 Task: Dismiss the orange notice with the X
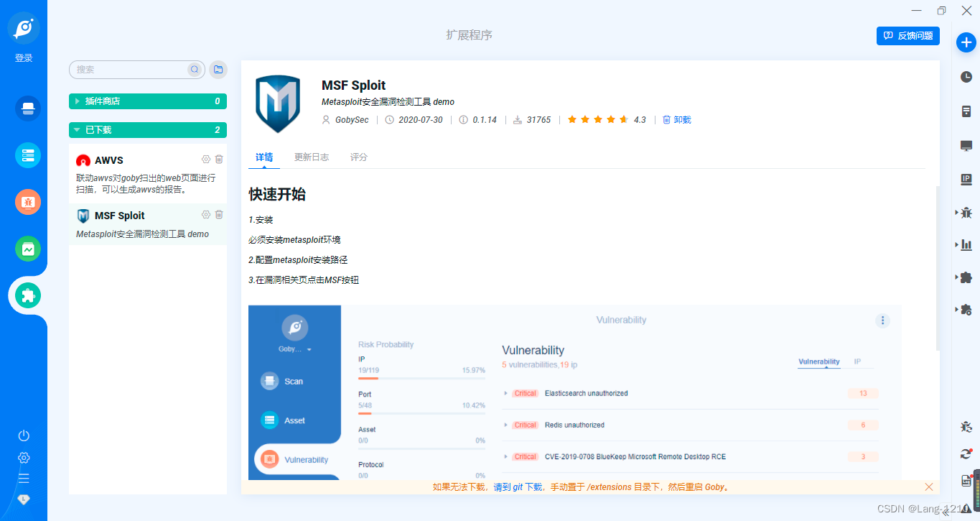[928, 487]
